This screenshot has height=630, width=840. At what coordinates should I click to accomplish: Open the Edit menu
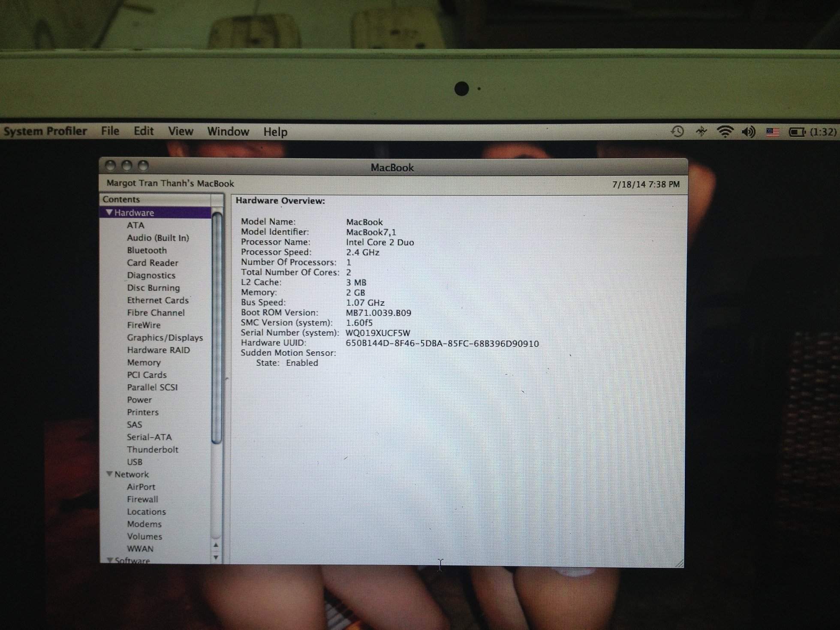pyautogui.click(x=144, y=131)
